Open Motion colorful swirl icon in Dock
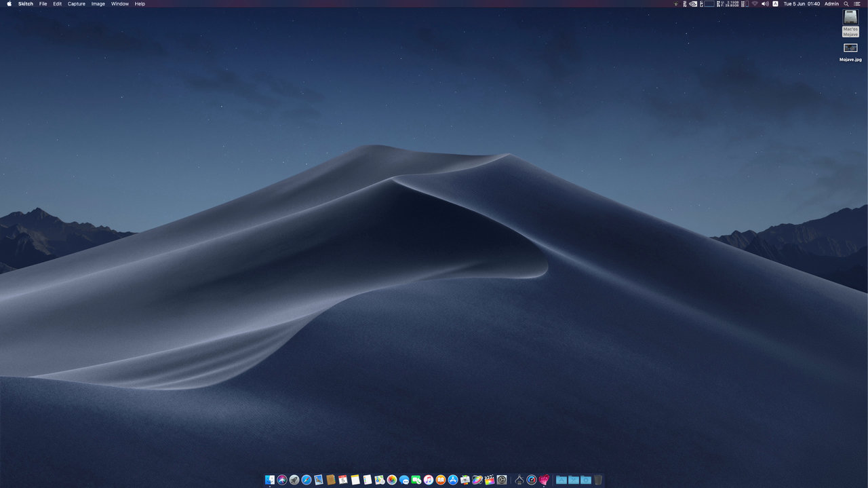The image size is (868, 488). [x=477, y=480]
